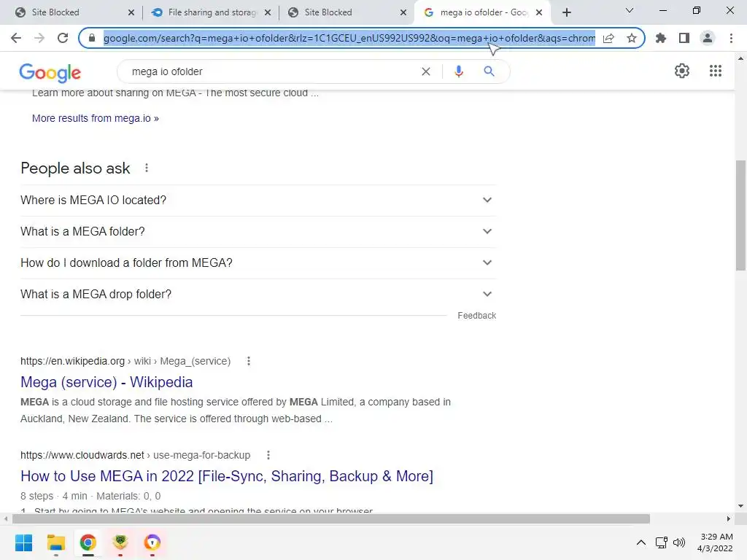The width and height of the screenshot is (747, 560).
Task: Click the padlock site info icon
Action: [92, 38]
